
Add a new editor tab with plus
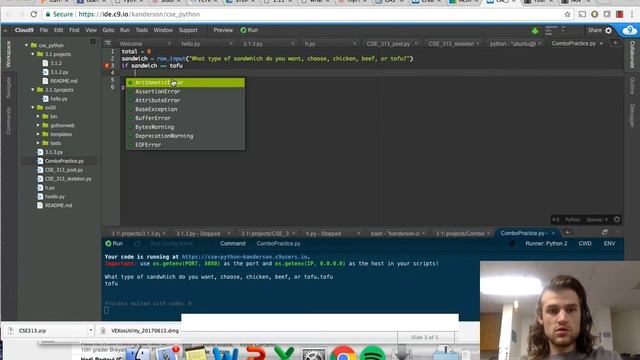click(x=615, y=43)
